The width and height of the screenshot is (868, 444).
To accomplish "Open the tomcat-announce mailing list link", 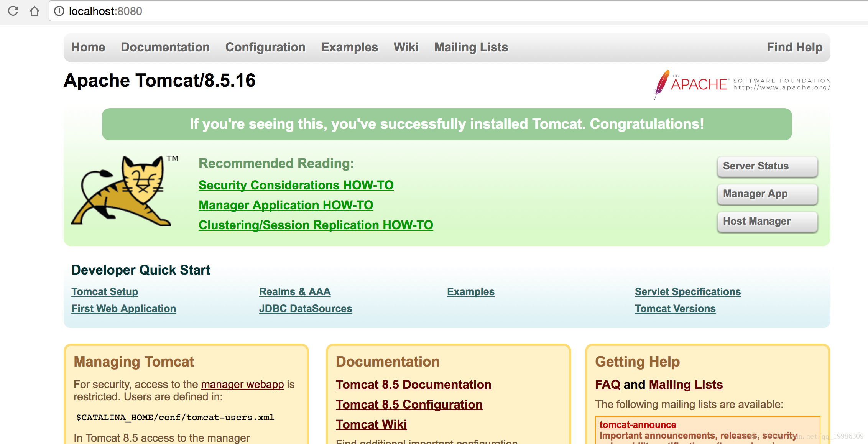I will tap(638, 425).
